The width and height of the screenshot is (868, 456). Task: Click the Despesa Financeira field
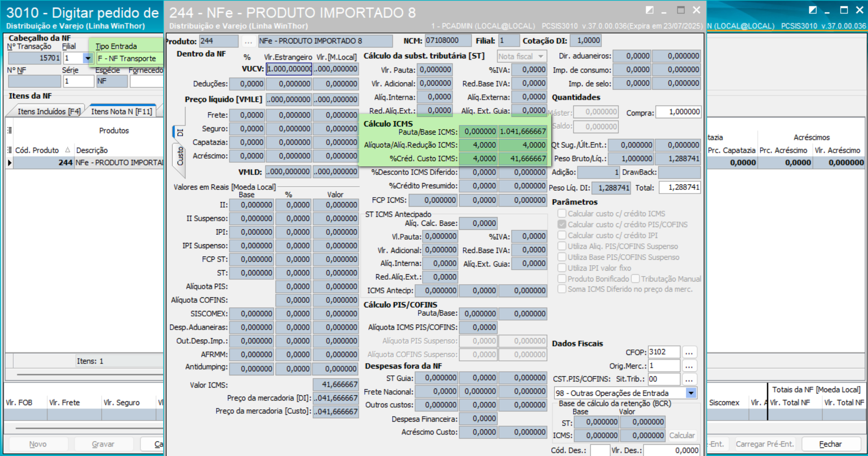point(478,419)
